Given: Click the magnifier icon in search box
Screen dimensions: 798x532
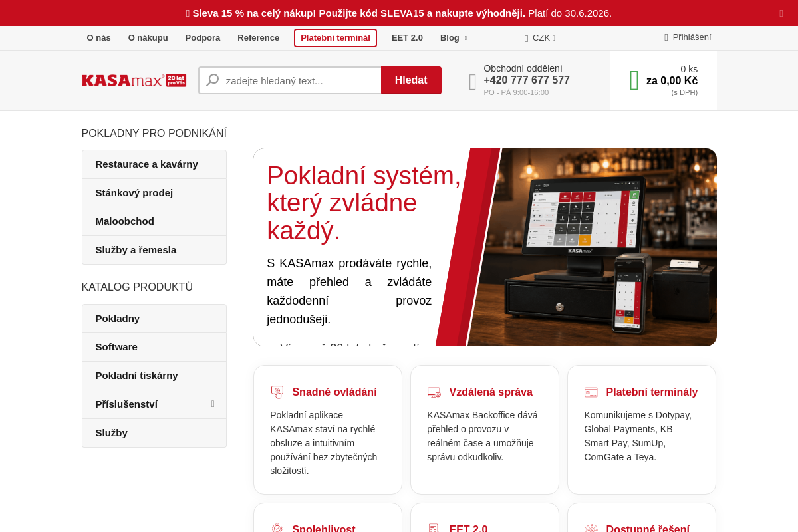Looking at the screenshot, I should (x=212, y=80).
